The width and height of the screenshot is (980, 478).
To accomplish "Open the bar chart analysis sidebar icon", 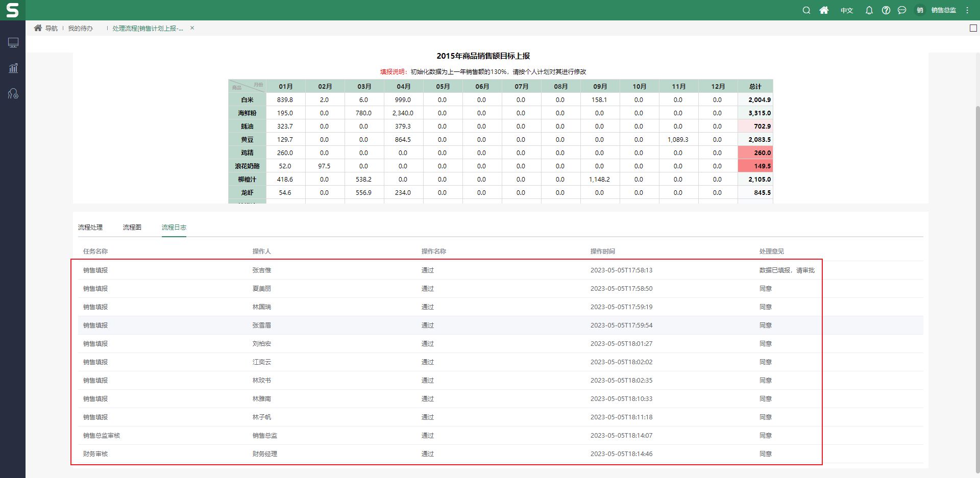I will pos(13,68).
